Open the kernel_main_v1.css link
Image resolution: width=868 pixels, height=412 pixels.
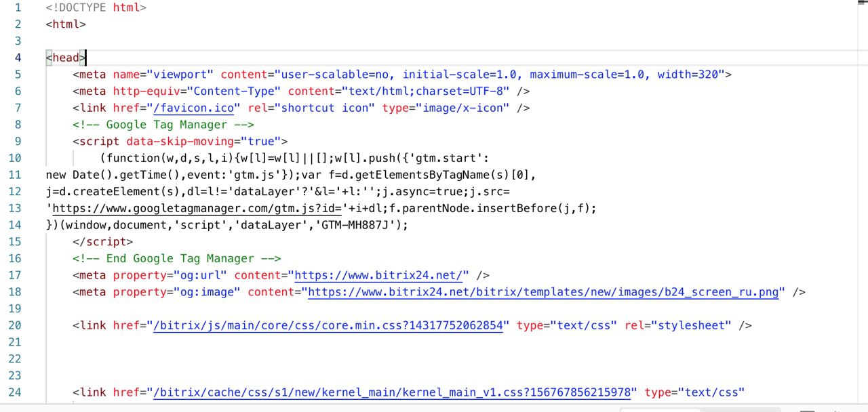[x=395, y=392]
